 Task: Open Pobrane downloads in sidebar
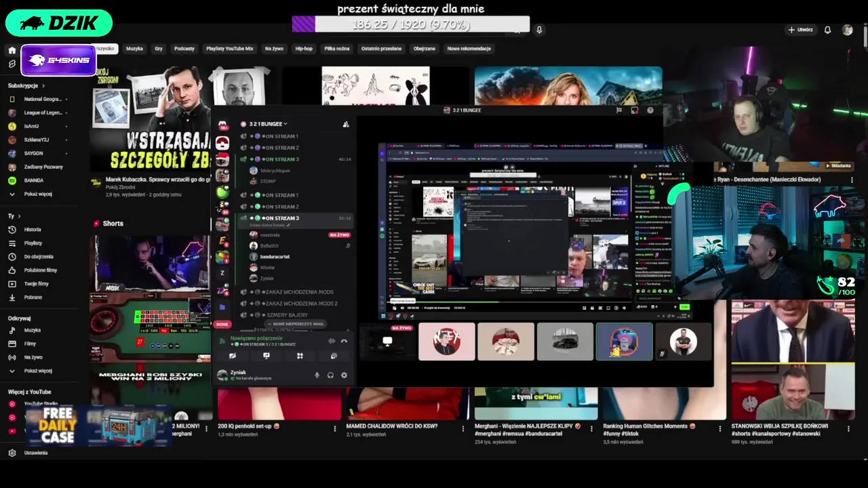click(33, 298)
